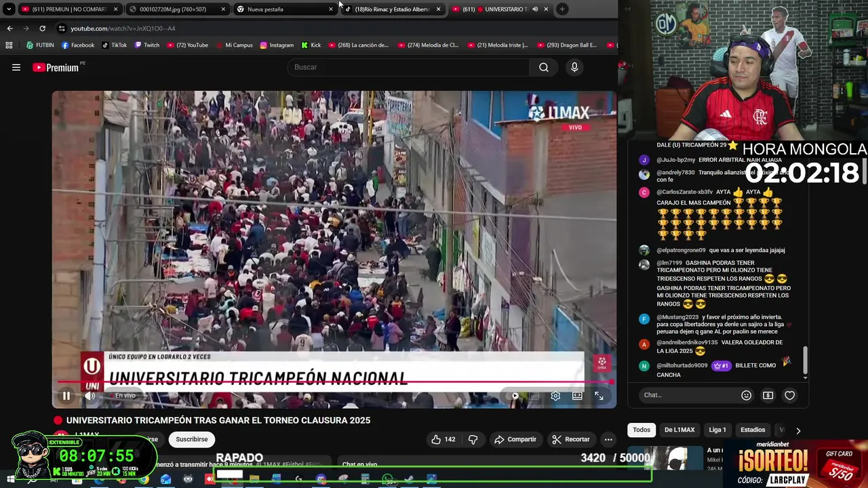Open the browser tab search dropdown
868x488 pixels.
click(9, 9)
